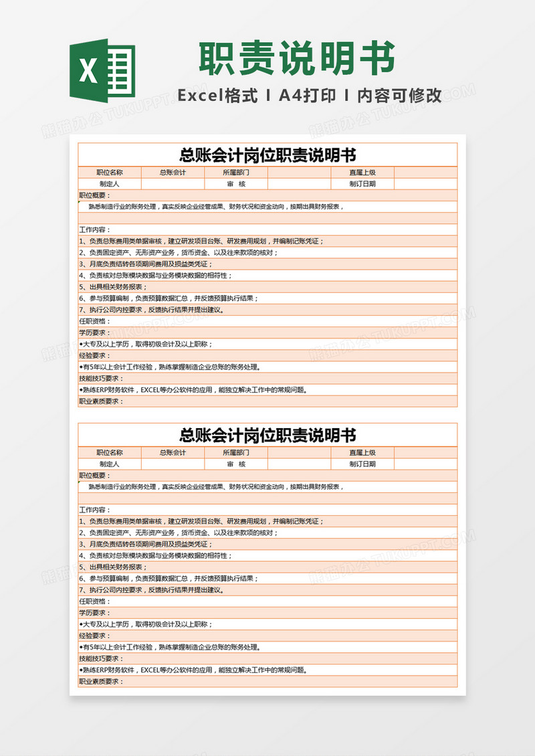Viewport: 535px width, 756px height.
Task: Select the 熟悉制造行业的账务处理 row in the first form
Action: click(267, 207)
